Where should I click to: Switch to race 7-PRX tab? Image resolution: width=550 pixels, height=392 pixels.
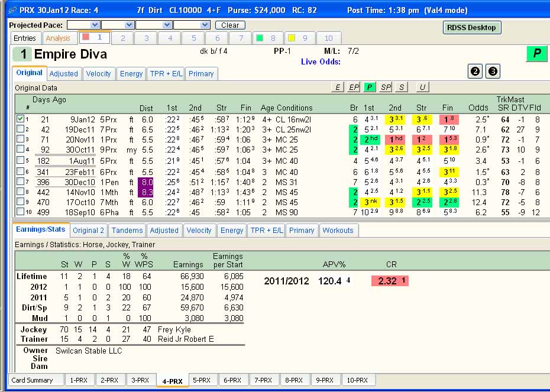[263, 380]
